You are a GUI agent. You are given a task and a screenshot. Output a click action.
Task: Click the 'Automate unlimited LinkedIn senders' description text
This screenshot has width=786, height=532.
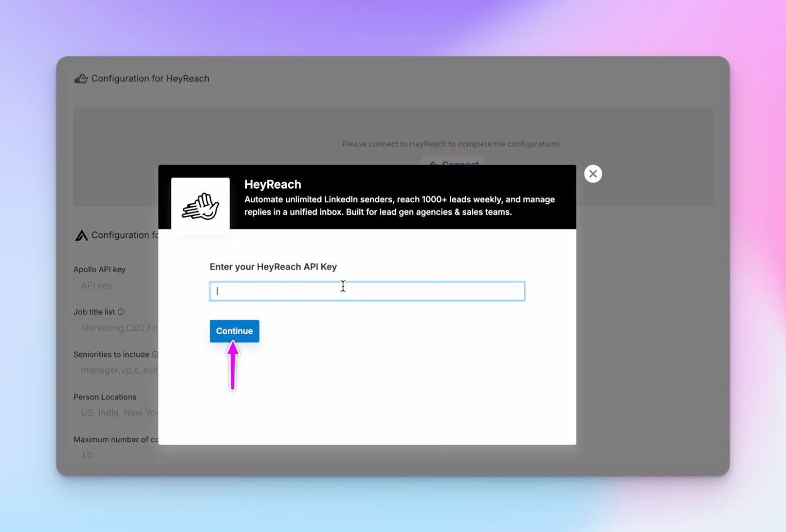(x=399, y=206)
